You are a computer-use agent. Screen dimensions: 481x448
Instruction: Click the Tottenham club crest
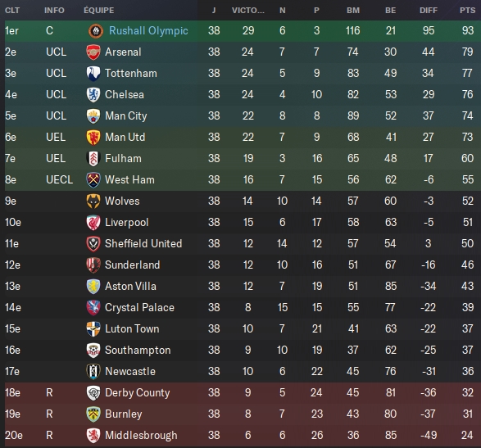coord(93,74)
